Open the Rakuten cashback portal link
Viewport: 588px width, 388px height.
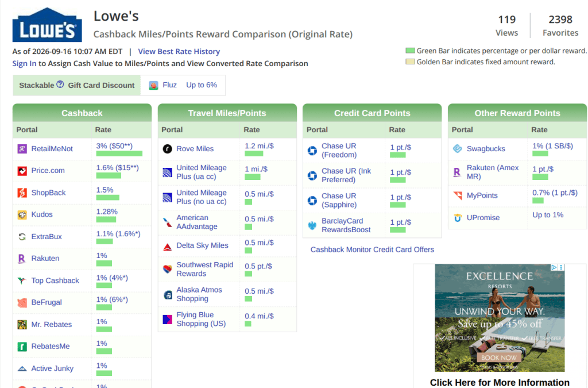click(x=45, y=258)
